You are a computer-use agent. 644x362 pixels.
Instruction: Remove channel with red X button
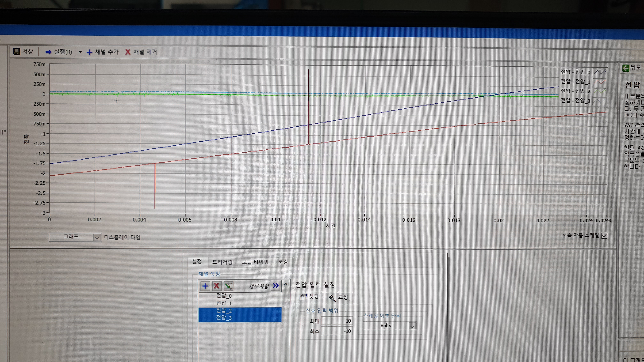click(216, 286)
